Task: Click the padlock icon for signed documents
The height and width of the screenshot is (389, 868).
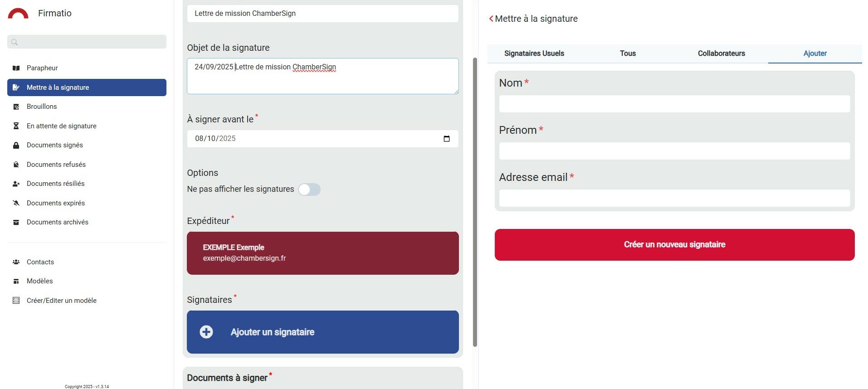Action: tap(16, 145)
